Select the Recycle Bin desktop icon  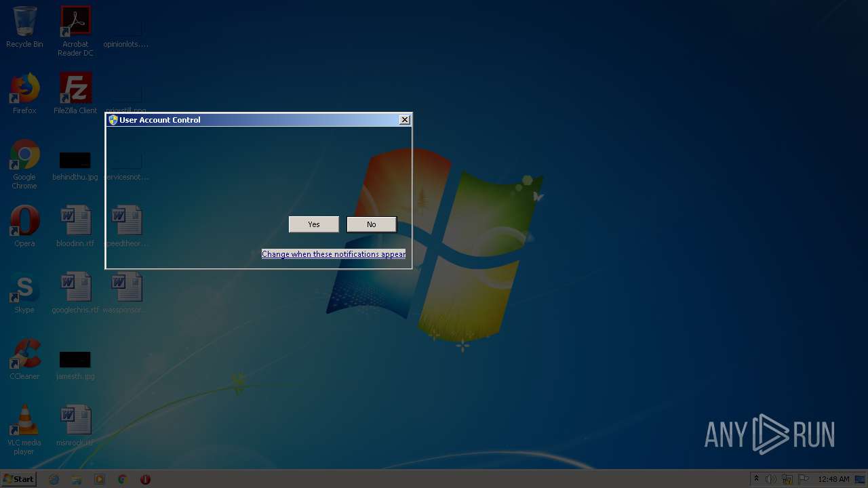click(x=24, y=27)
